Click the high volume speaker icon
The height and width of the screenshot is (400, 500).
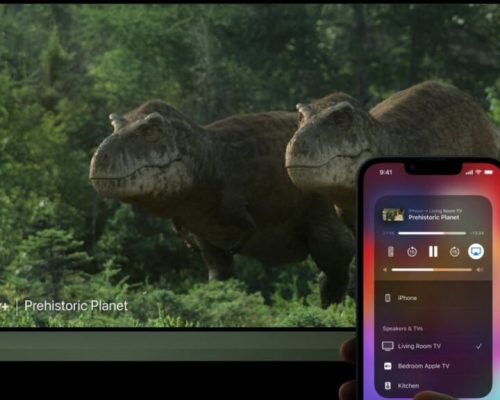click(480, 270)
